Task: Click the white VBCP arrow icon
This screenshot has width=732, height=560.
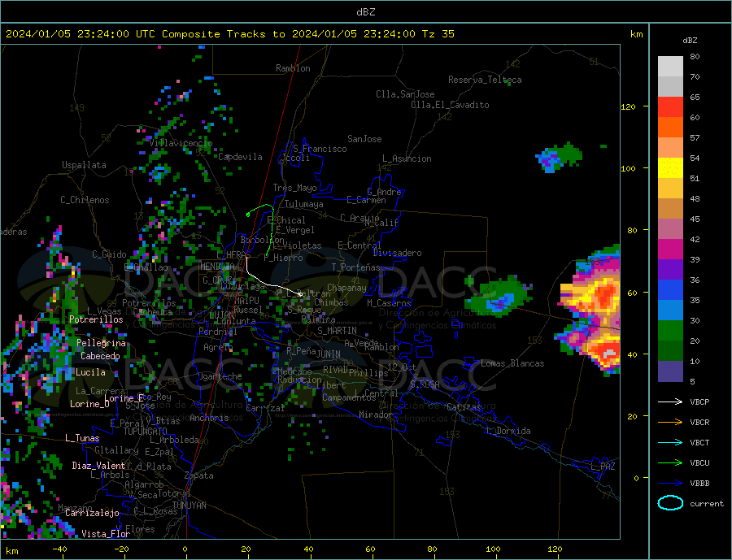Action: click(670, 402)
